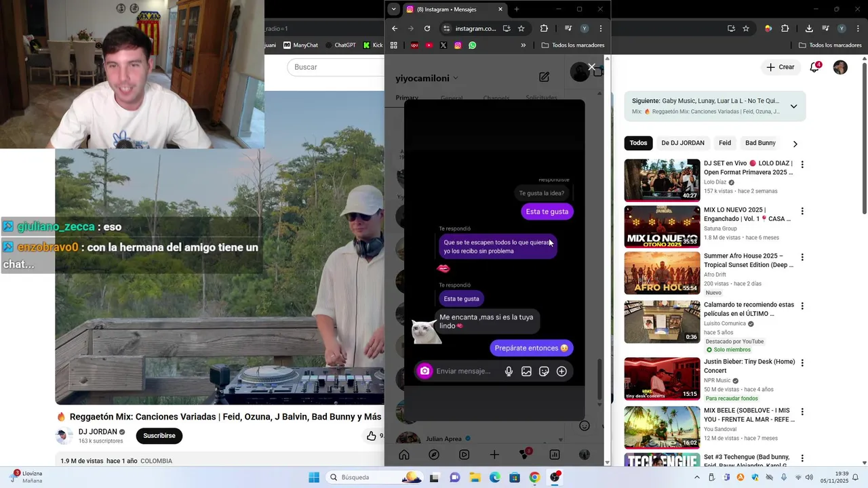Click the camera icon in Instagram message bar
Image resolution: width=868 pixels, height=488 pixels.
(425, 371)
